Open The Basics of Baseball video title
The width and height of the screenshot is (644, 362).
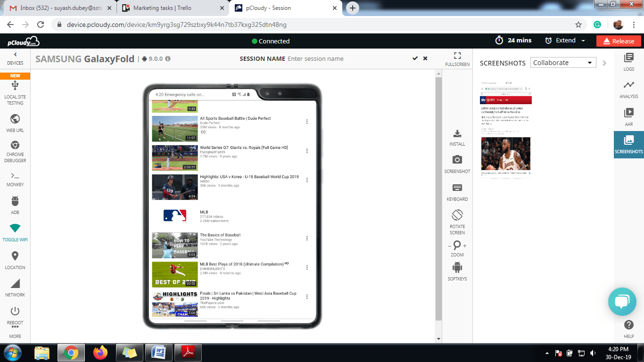(220, 235)
